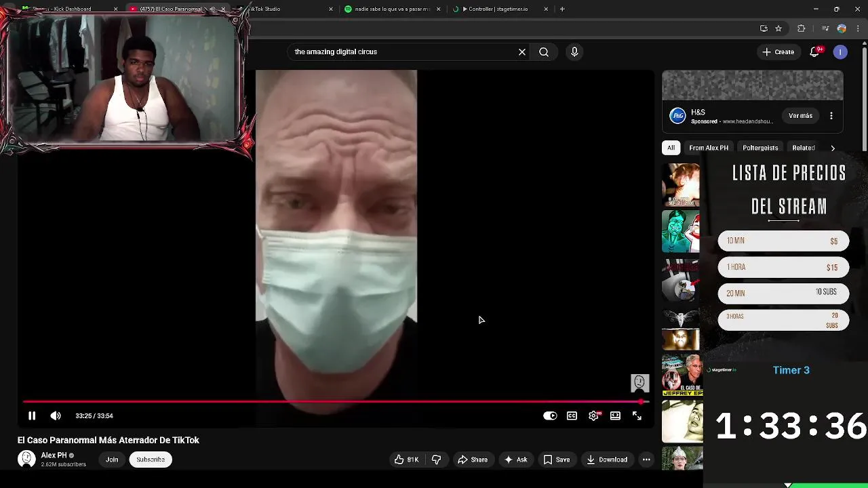This screenshot has width=868, height=488.
Task: Close the El Caso Paranormal tab
Action: coord(223,9)
